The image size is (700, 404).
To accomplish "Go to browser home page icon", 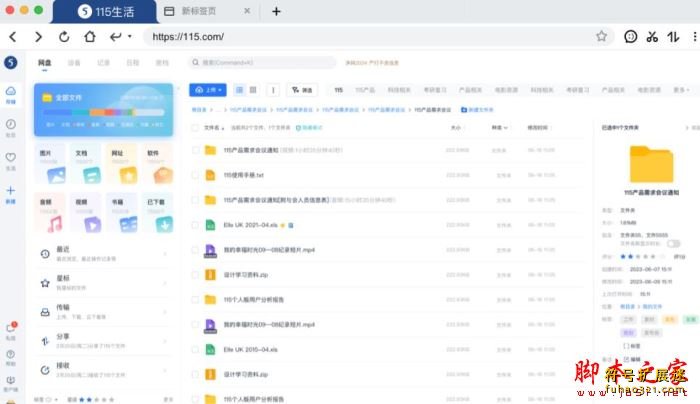I will 90,37.
